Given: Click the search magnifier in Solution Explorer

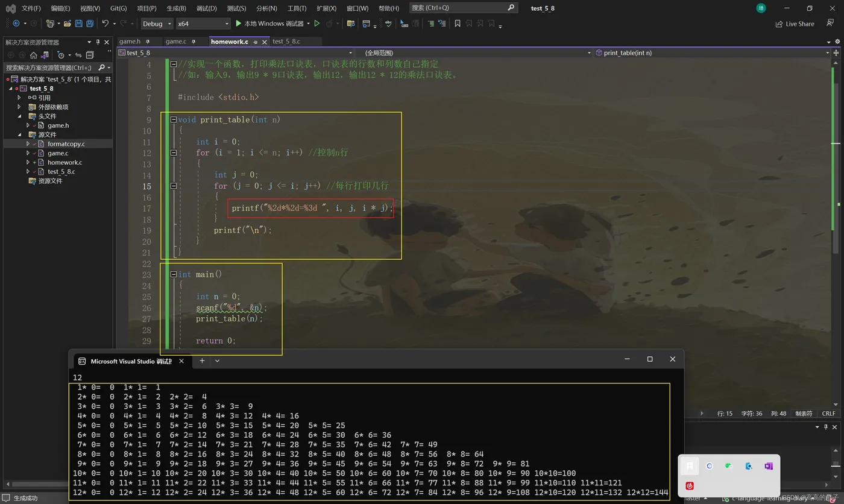Looking at the screenshot, I should pos(101,68).
